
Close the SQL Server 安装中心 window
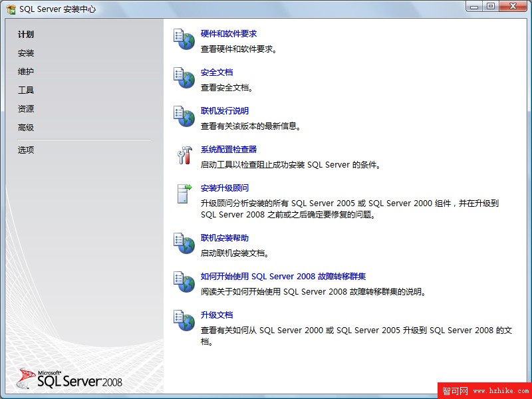513,7
